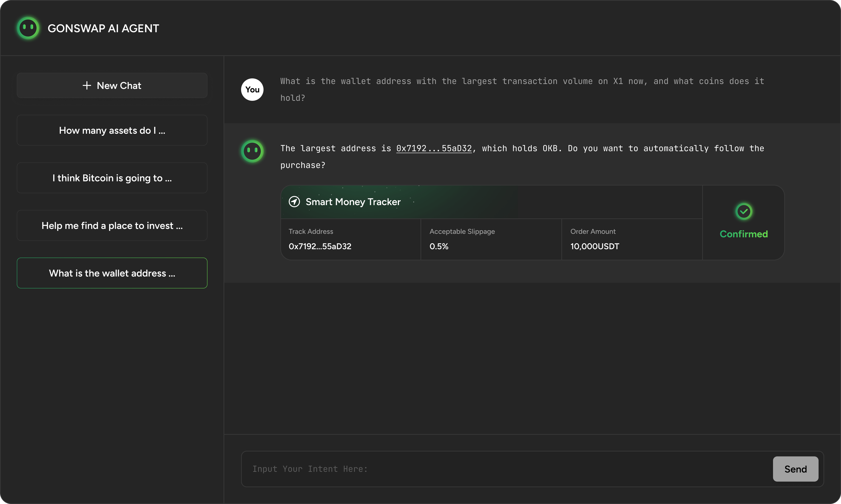841x504 pixels.
Task: Click the 'You' user avatar
Action: point(252,90)
